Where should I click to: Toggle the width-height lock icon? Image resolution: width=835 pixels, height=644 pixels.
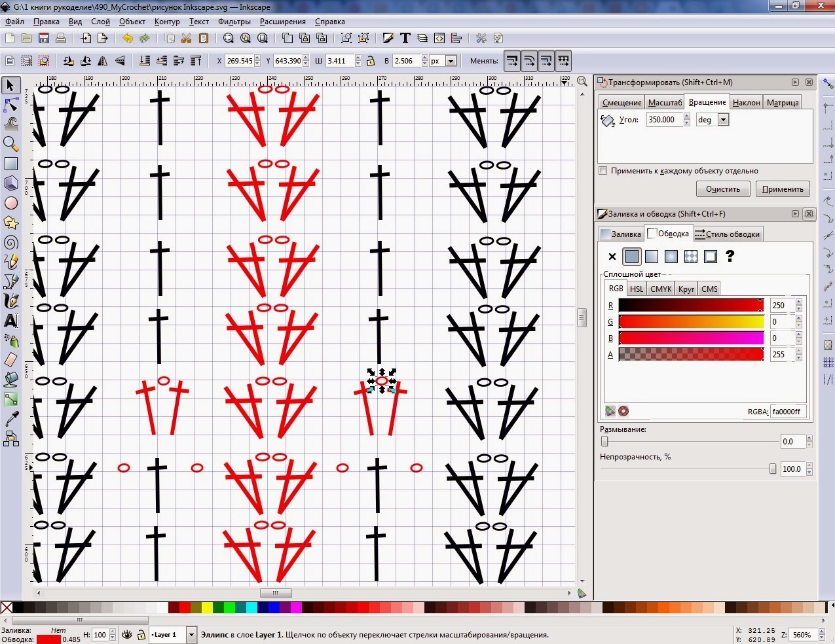(x=371, y=61)
